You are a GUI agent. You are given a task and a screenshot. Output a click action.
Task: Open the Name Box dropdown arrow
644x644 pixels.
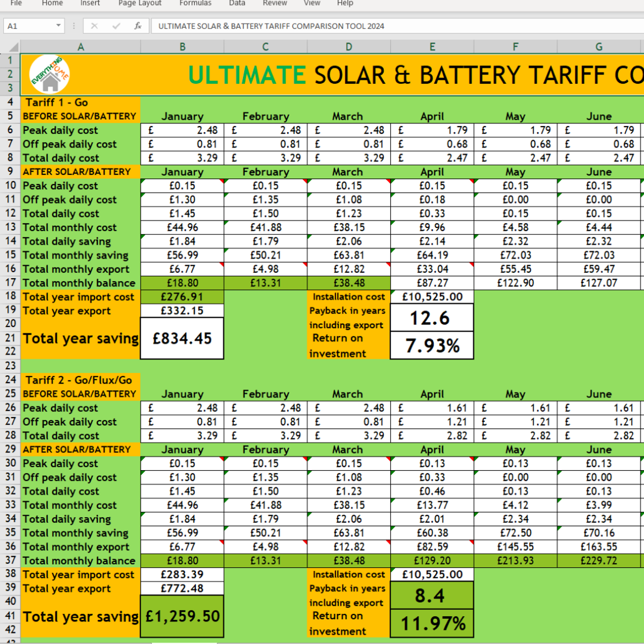pos(59,25)
